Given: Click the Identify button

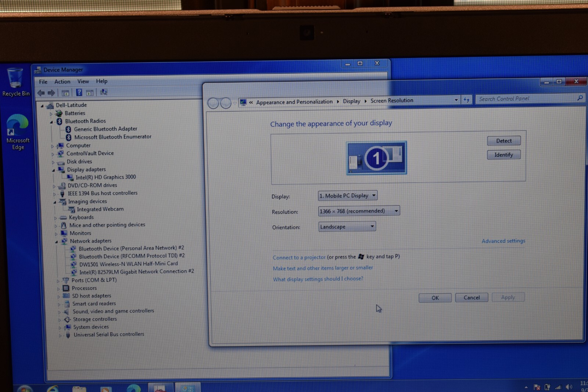Looking at the screenshot, I should point(504,155).
